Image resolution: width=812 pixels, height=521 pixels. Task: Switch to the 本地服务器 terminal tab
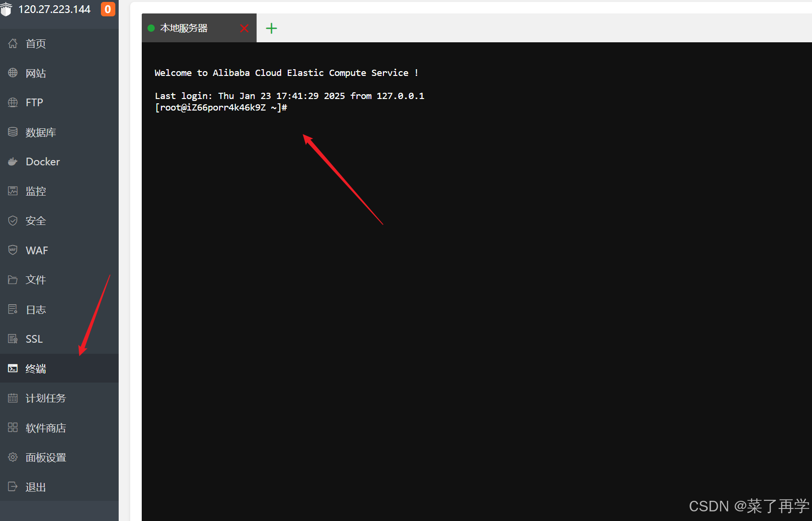click(199, 28)
